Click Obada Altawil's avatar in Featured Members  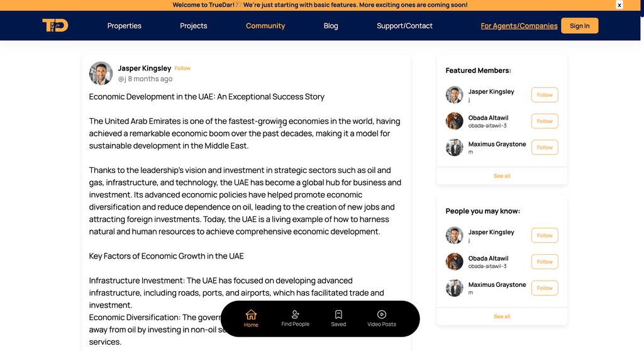pos(454,121)
